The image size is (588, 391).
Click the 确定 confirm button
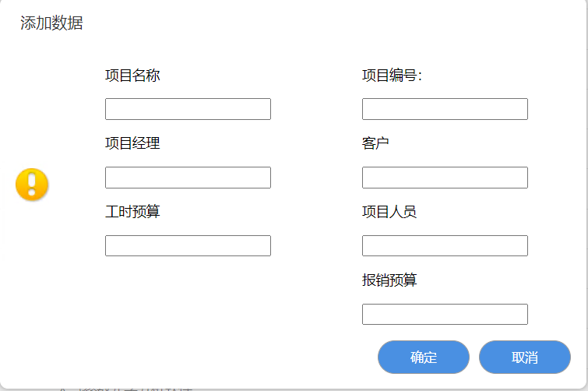[x=424, y=358]
